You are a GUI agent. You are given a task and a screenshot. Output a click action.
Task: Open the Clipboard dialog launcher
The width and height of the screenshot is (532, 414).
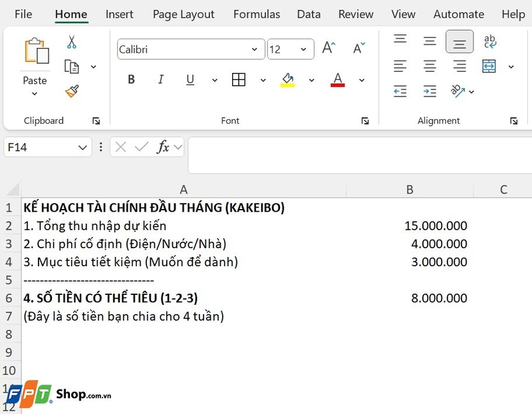point(96,121)
